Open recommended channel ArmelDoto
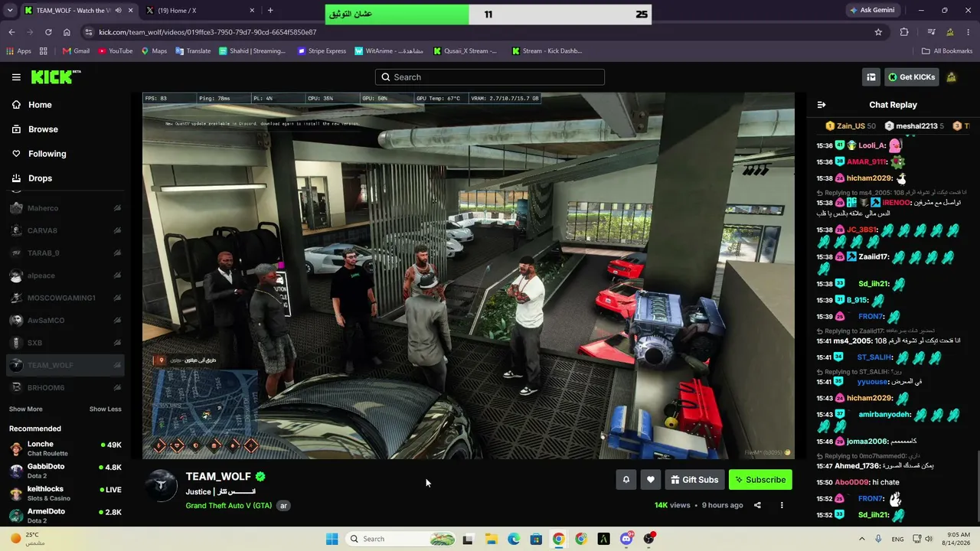This screenshot has height=551, width=980. pyautogui.click(x=66, y=516)
